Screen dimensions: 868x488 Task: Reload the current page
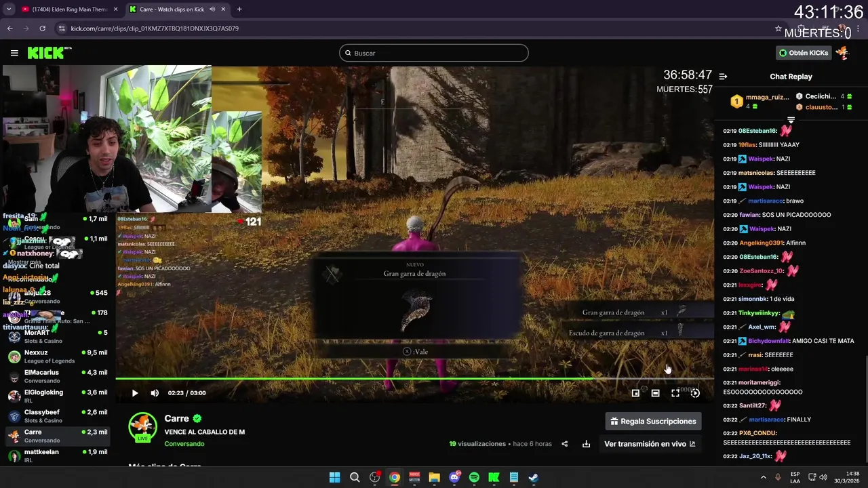pos(42,28)
